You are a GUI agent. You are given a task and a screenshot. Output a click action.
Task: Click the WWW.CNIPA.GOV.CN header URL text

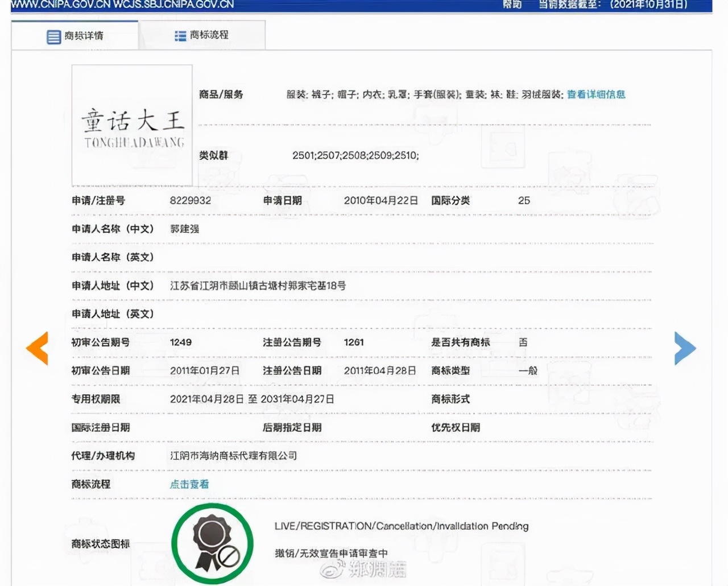[x=62, y=5]
